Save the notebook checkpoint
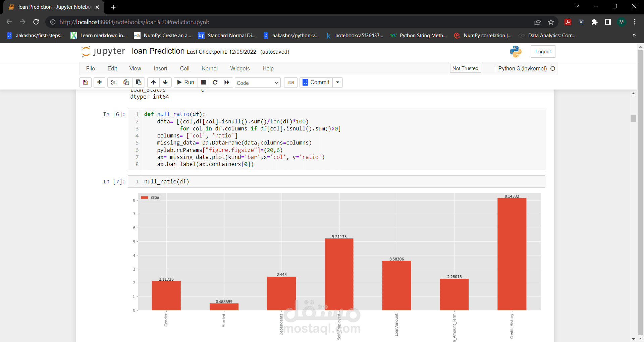 [x=85, y=82]
